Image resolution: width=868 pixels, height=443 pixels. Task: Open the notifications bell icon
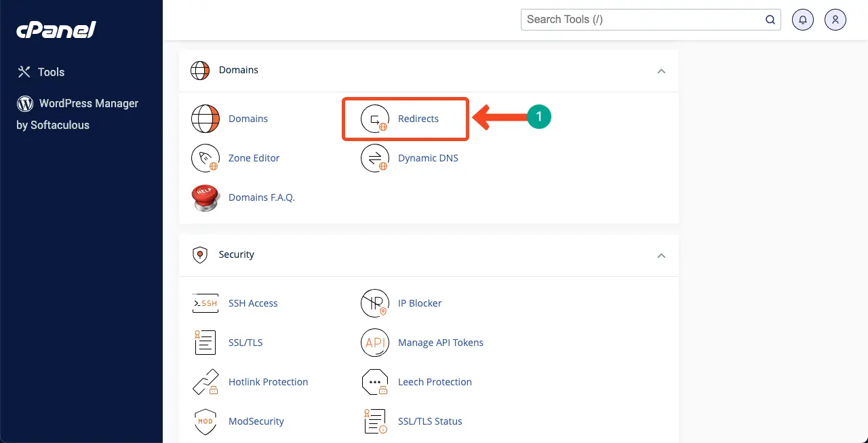tap(803, 20)
